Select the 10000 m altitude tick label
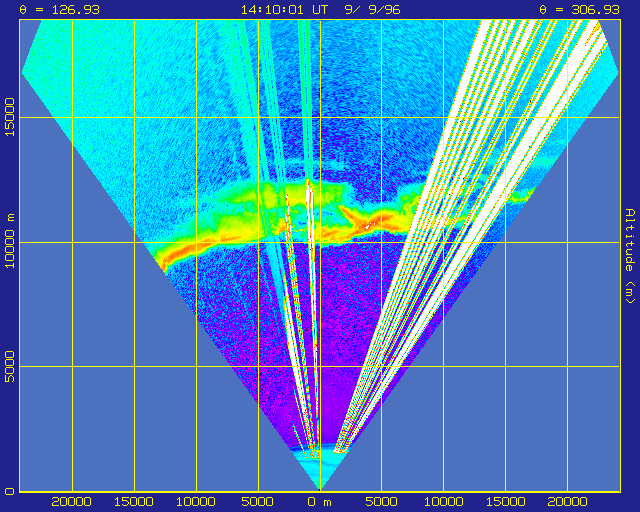The height and width of the screenshot is (512, 640). click(x=9, y=241)
